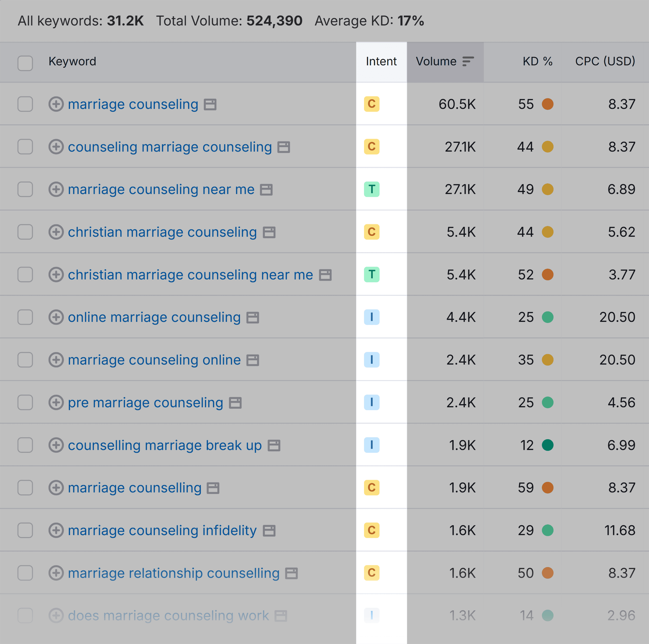Open SERP icon for marriage counseling online
This screenshot has width=649, height=644.
(253, 360)
